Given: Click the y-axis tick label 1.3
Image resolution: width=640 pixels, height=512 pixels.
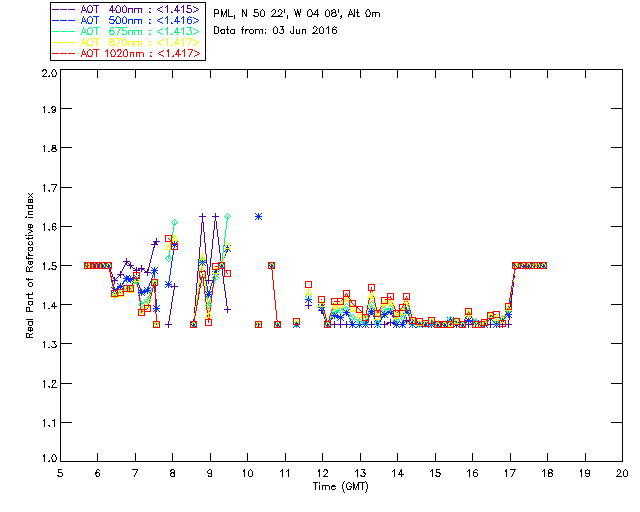Looking at the screenshot, I should click(49, 344).
